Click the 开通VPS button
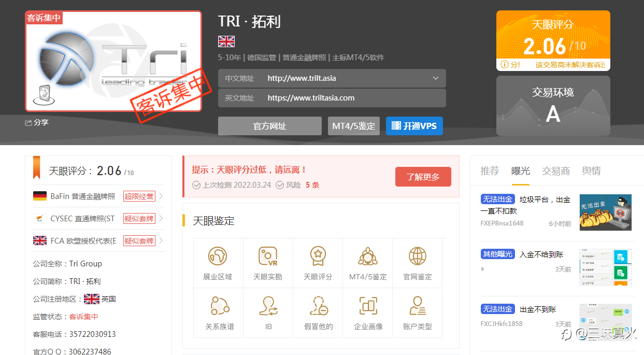This screenshot has width=644, height=355. point(414,126)
